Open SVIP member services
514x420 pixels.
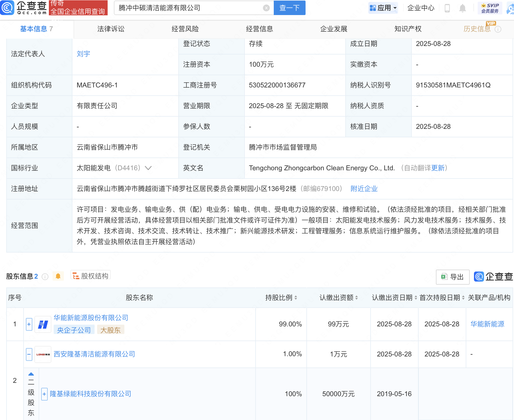coord(490,8)
